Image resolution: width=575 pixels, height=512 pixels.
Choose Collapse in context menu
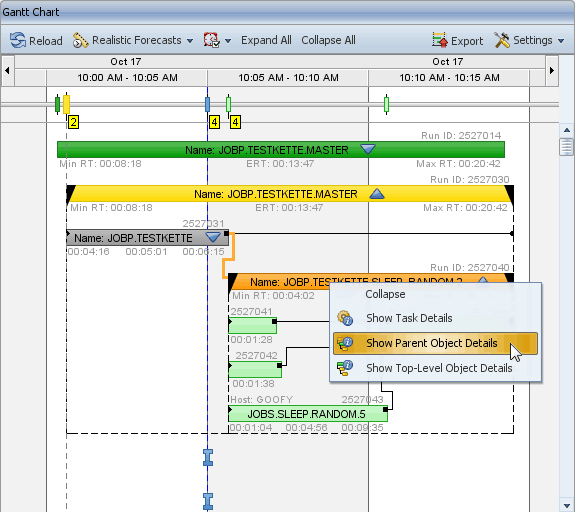pos(435,294)
